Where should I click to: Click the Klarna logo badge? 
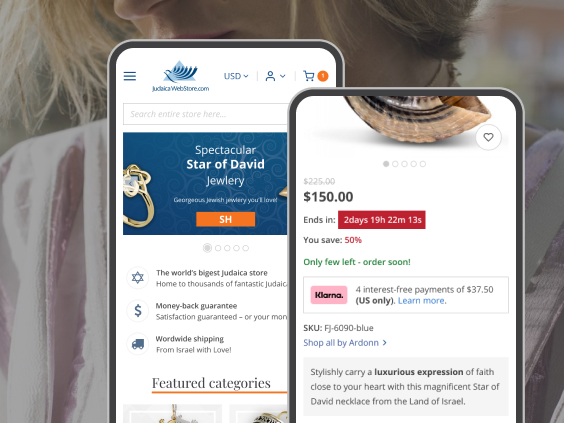pyautogui.click(x=329, y=295)
